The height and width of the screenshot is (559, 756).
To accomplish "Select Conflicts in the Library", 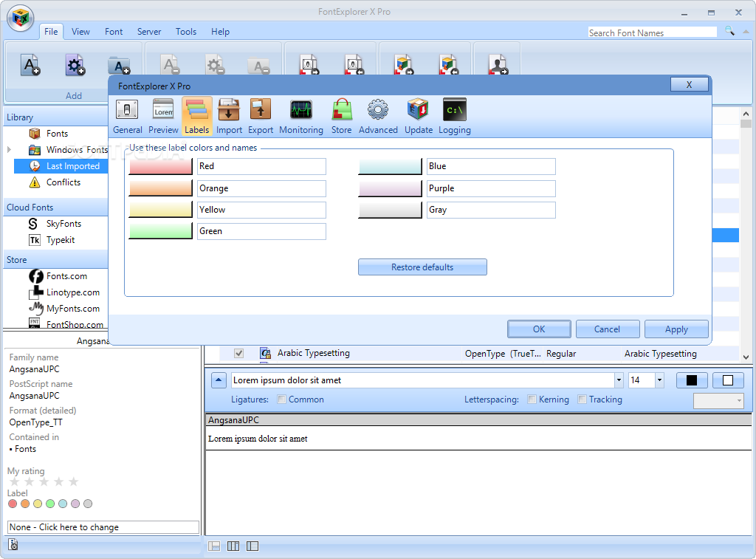I will pos(63,182).
